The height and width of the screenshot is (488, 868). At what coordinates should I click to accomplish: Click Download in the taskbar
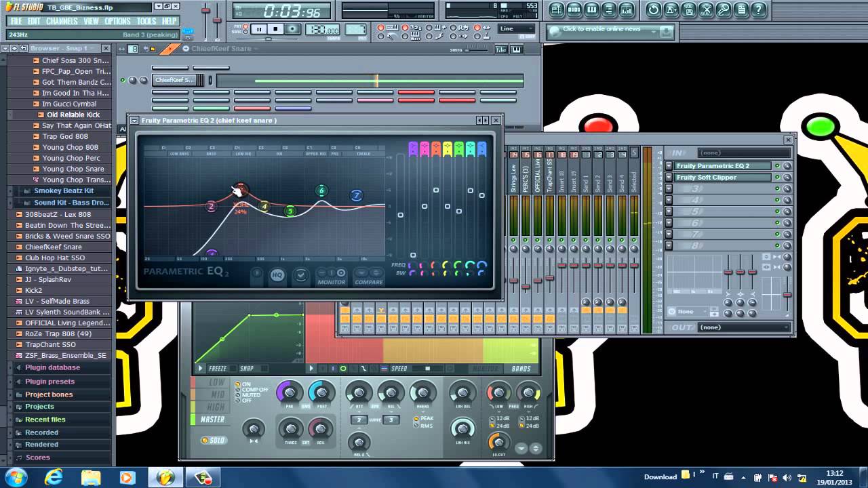pyautogui.click(x=660, y=477)
